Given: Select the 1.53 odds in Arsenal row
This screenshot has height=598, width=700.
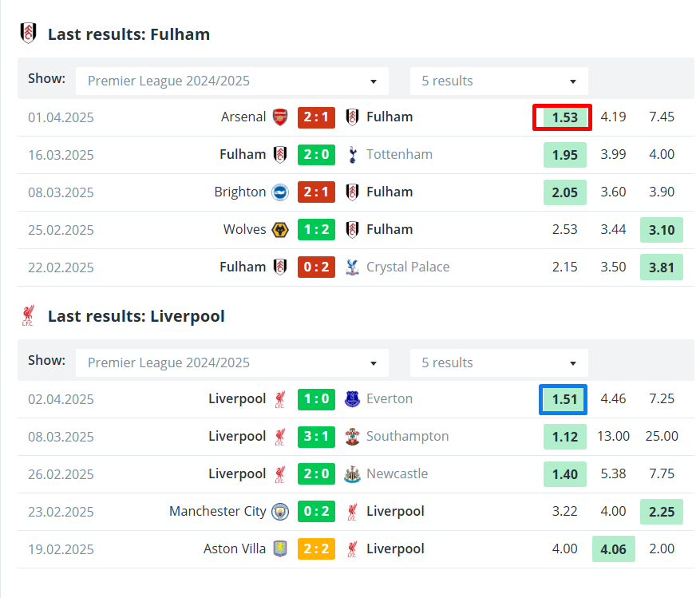Looking at the screenshot, I should click(x=564, y=117).
